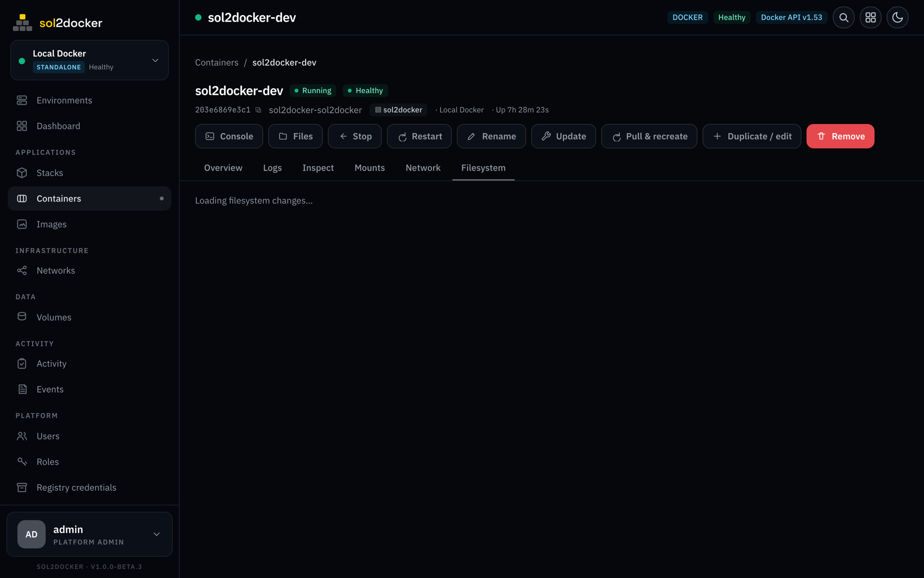The width and height of the screenshot is (924, 578).
Task: Open the grid layout icon in header
Action: pos(870,18)
